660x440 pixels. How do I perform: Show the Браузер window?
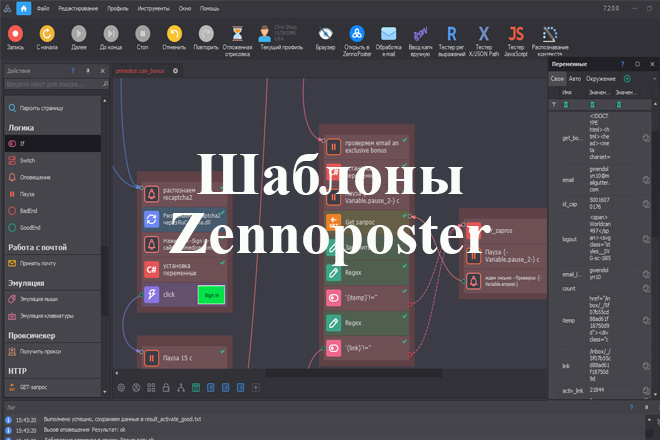coord(325,37)
